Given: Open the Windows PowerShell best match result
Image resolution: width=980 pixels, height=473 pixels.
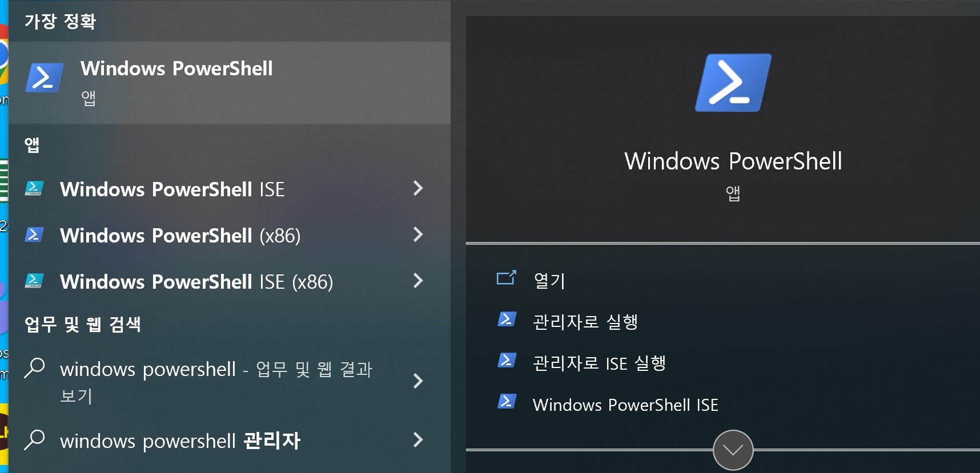Looking at the screenshot, I should [229, 83].
